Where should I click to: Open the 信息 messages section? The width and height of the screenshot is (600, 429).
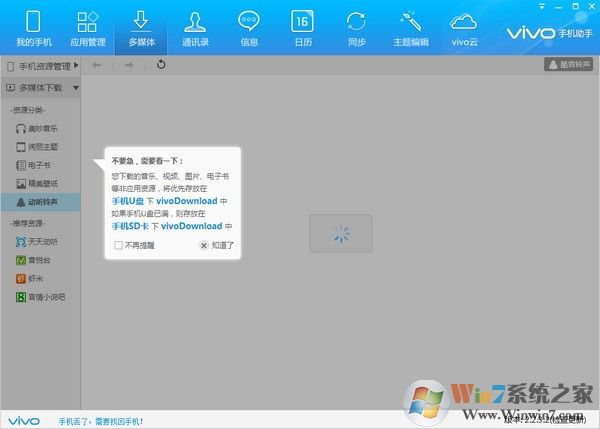point(248,29)
